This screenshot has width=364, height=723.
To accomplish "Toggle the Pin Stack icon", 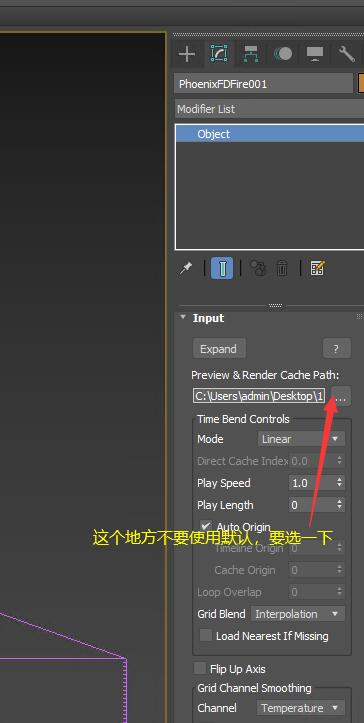I will (185, 268).
